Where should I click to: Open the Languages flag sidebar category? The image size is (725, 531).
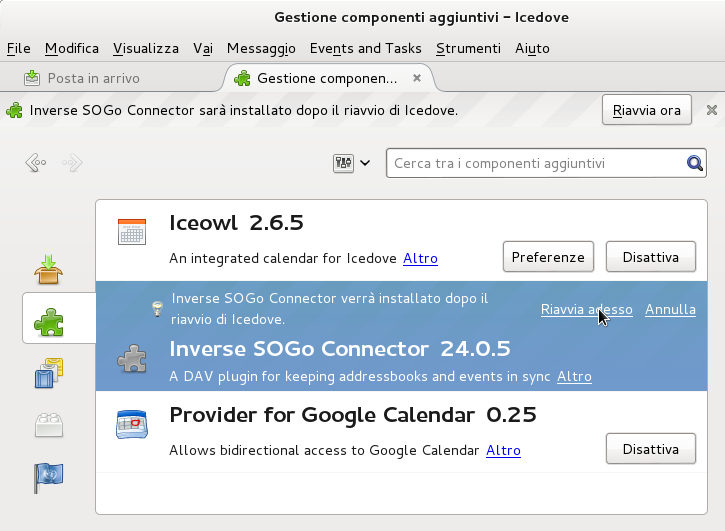(49, 477)
